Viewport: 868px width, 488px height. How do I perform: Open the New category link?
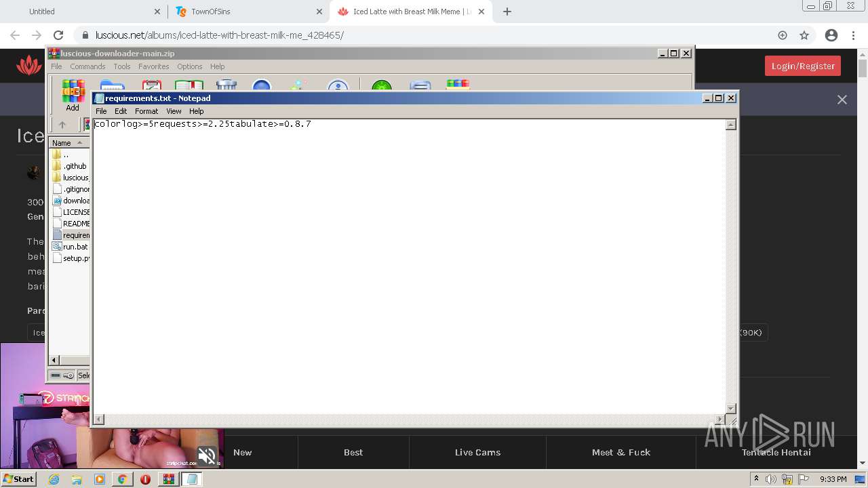(x=242, y=452)
